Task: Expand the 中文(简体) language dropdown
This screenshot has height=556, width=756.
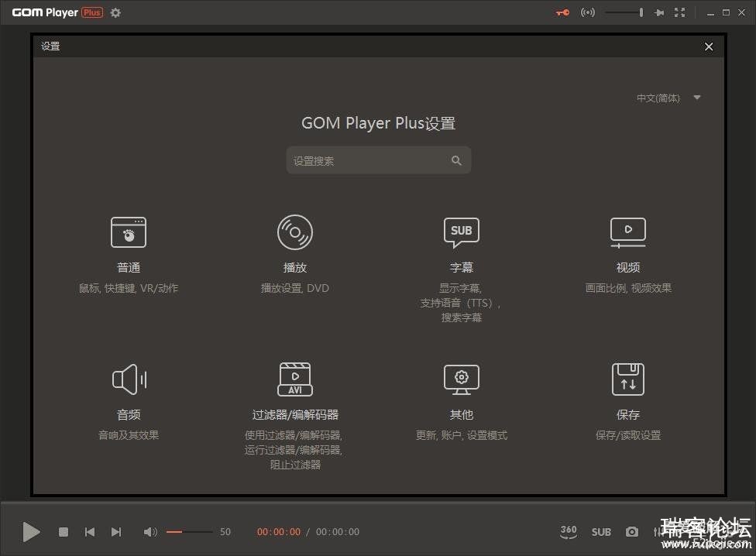Action: pyautogui.click(x=696, y=98)
